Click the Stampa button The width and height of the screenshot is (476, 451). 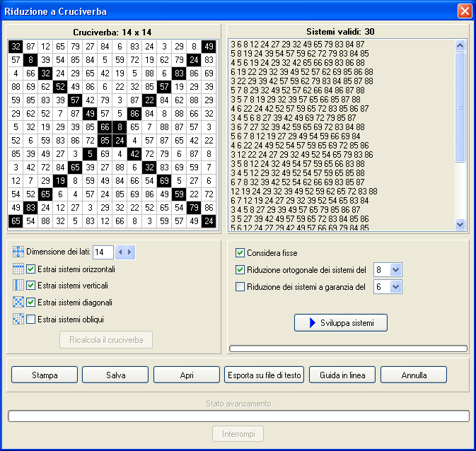click(45, 375)
